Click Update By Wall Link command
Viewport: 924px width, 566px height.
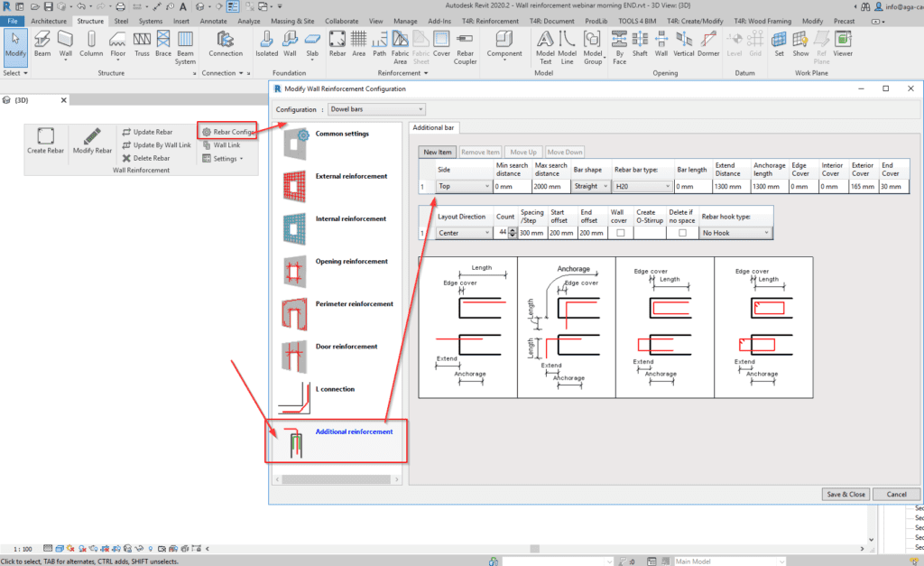coord(157,145)
